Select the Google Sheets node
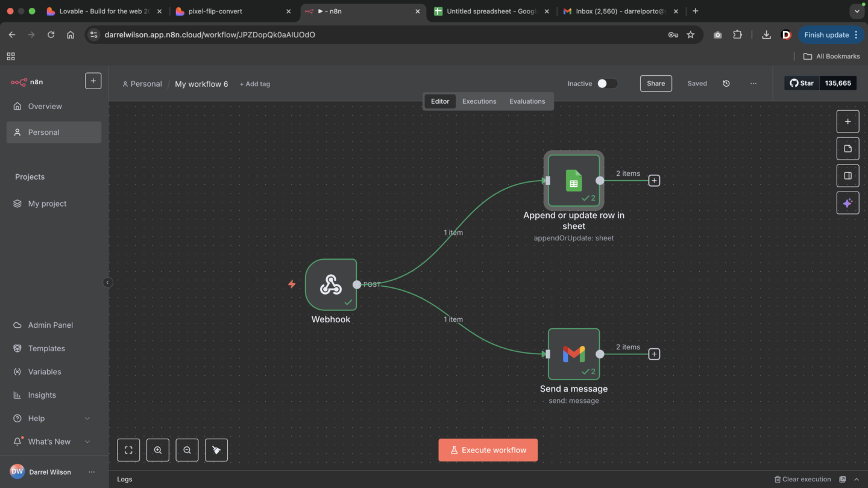868x488 pixels. [x=574, y=180]
